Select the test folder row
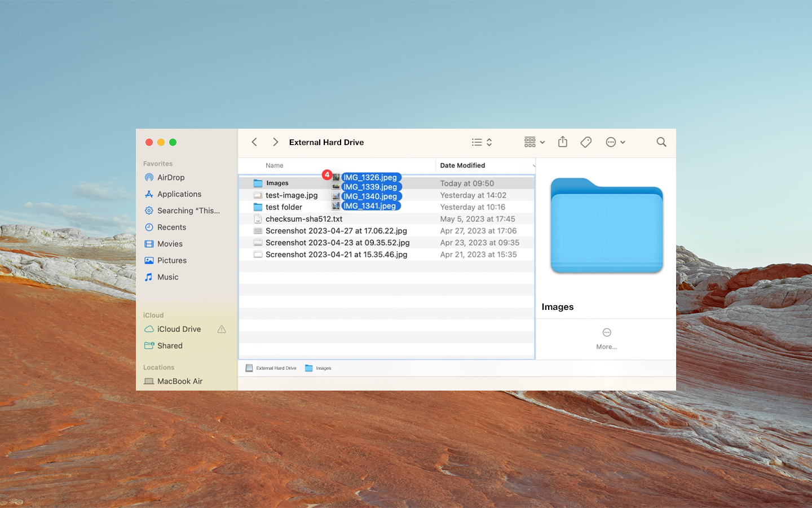Screen dimensions: 812x508 284,207
